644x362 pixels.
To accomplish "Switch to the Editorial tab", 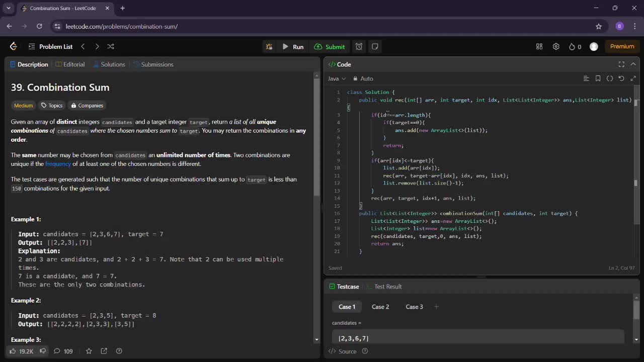I will 70,64.
